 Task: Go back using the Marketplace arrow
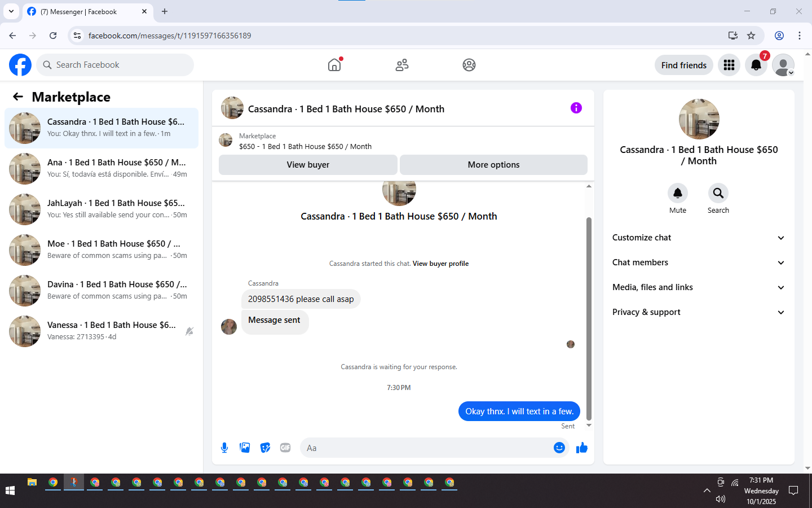point(18,97)
